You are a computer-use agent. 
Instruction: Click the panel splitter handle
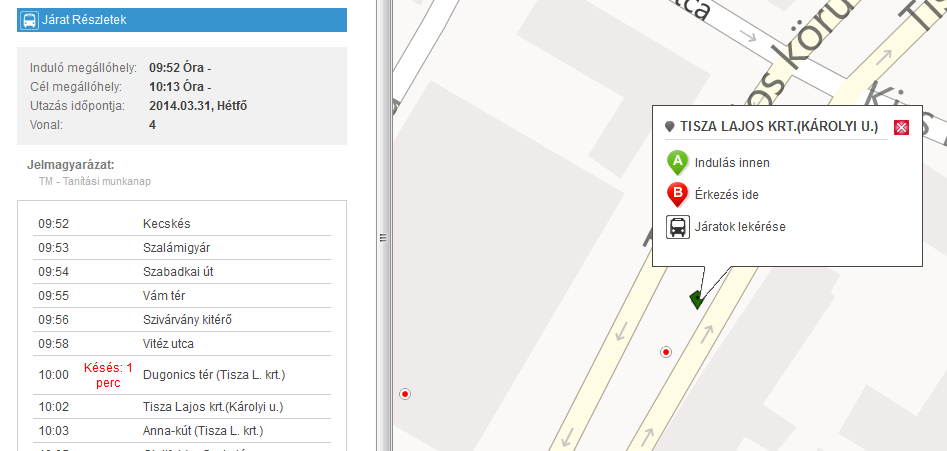[x=383, y=238]
